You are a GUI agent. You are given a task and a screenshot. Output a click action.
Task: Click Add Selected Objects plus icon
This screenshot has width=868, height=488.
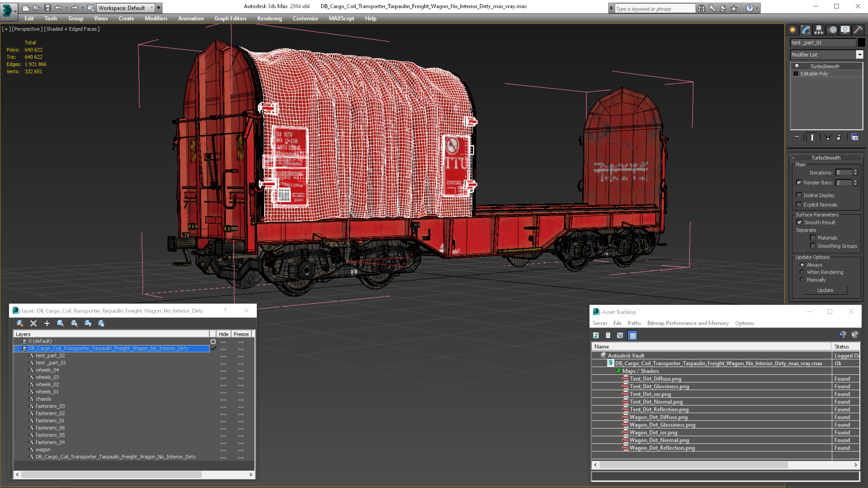[x=47, y=323]
